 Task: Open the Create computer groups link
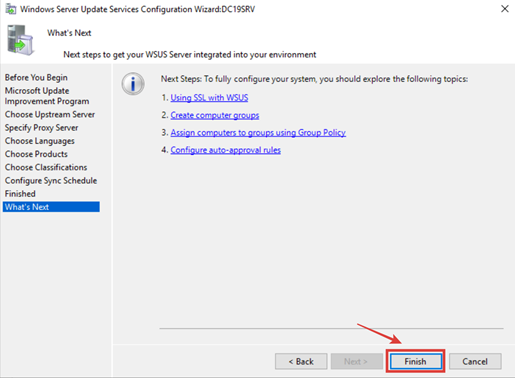point(215,115)
